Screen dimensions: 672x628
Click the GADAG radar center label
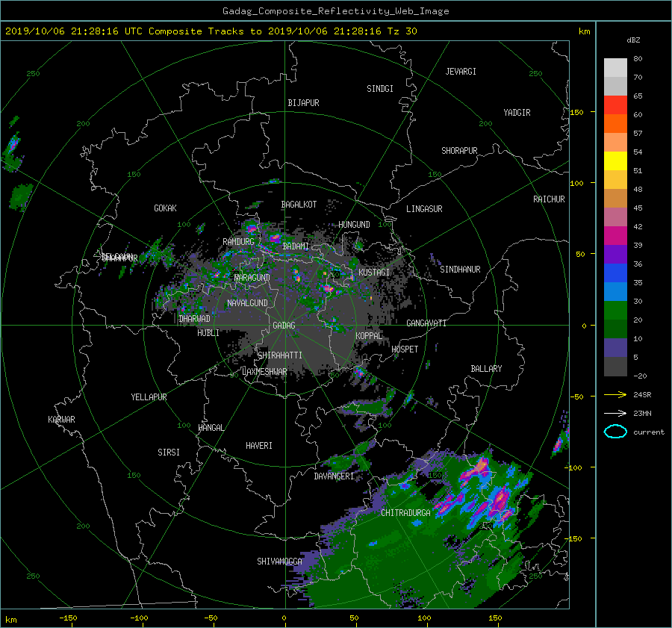click(284, 326)
